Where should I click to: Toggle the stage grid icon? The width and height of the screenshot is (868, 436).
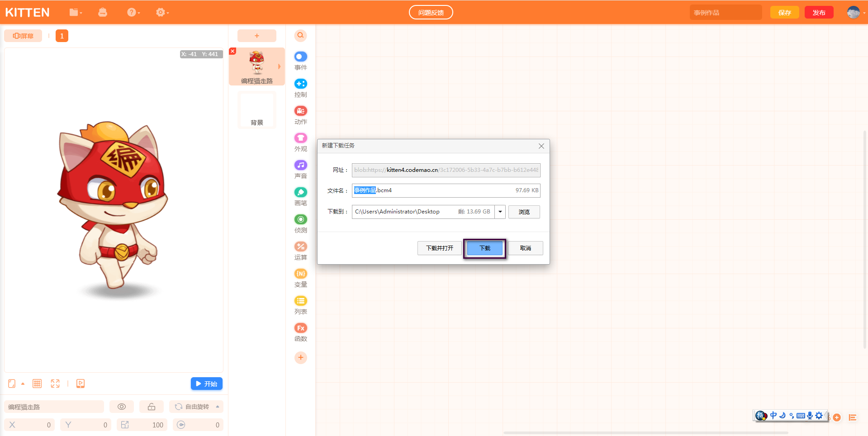[37, 384]
